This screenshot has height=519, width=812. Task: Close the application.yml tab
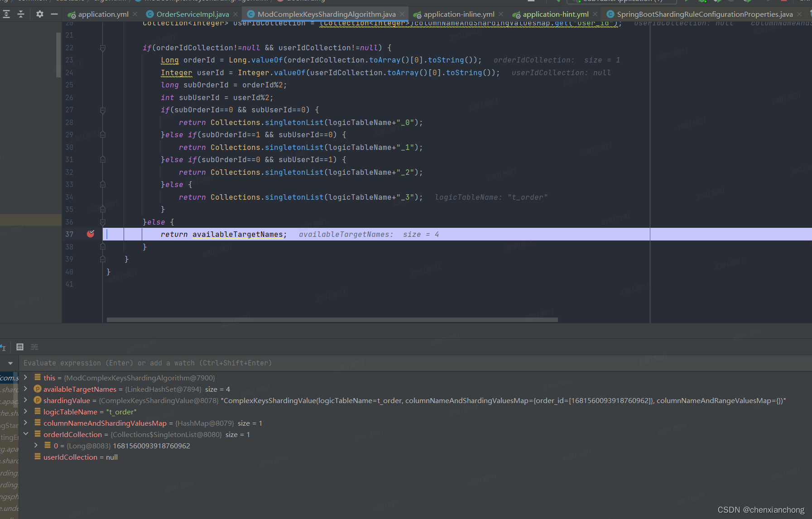click(135, 14)
